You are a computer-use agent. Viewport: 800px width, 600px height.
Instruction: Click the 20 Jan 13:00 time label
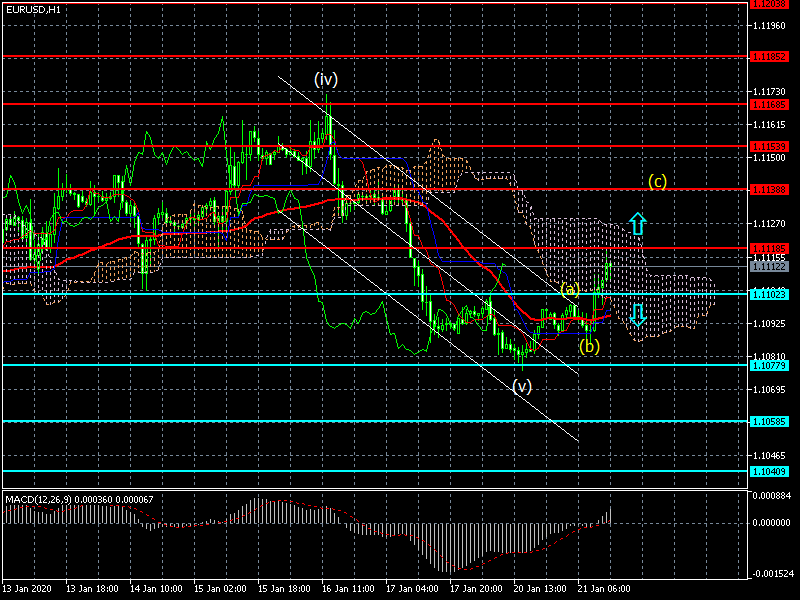tap(540, 589)
